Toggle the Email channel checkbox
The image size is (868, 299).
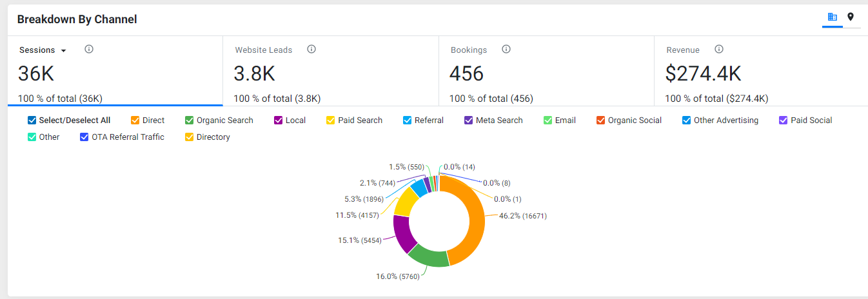(x=548, y=121)
